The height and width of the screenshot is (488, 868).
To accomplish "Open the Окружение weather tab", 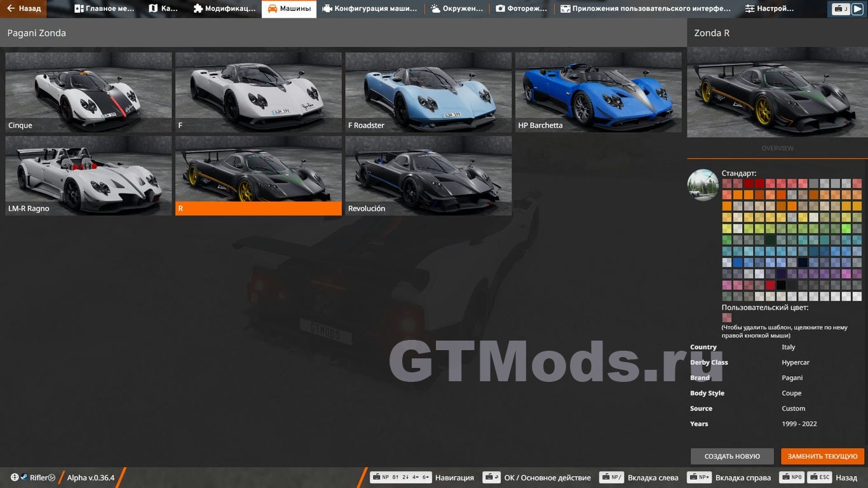I will [457, 9].
